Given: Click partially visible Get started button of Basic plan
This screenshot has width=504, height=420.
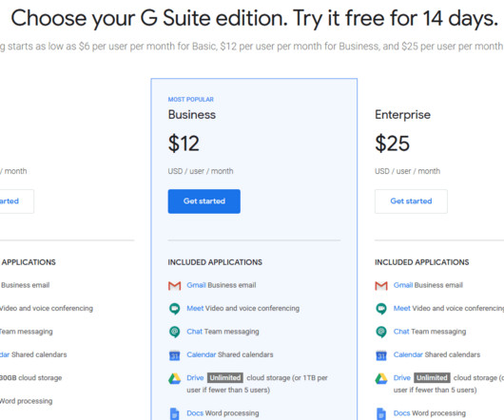Looking at the screenshot, I should tap(17, 201).
